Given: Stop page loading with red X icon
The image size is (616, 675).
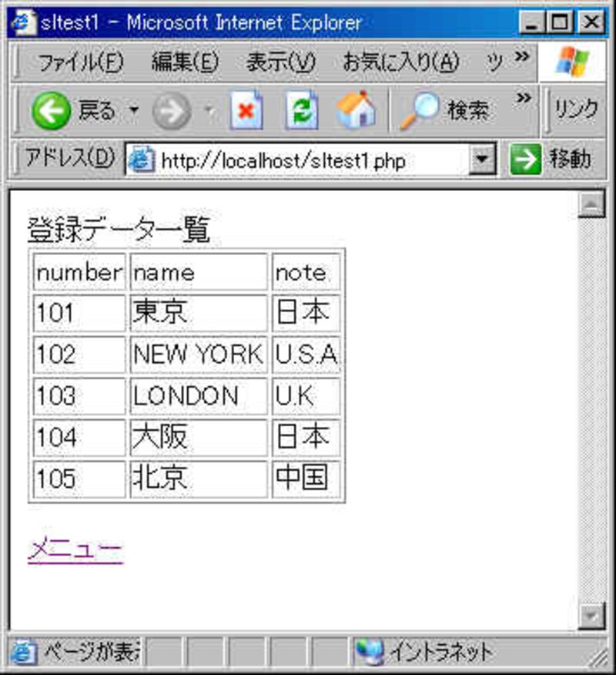Looking at the screenshot, I should 246,110.
